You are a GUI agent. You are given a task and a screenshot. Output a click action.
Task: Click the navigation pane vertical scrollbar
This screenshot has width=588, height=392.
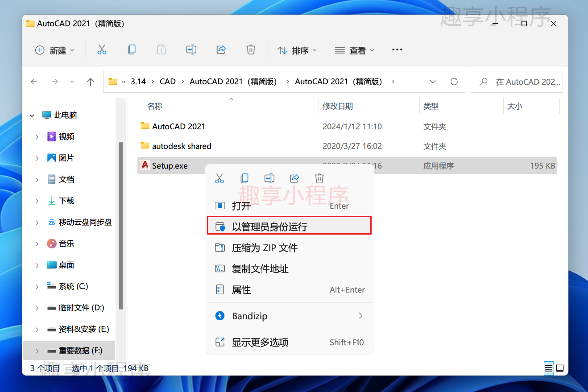click(x=120, y=226)
